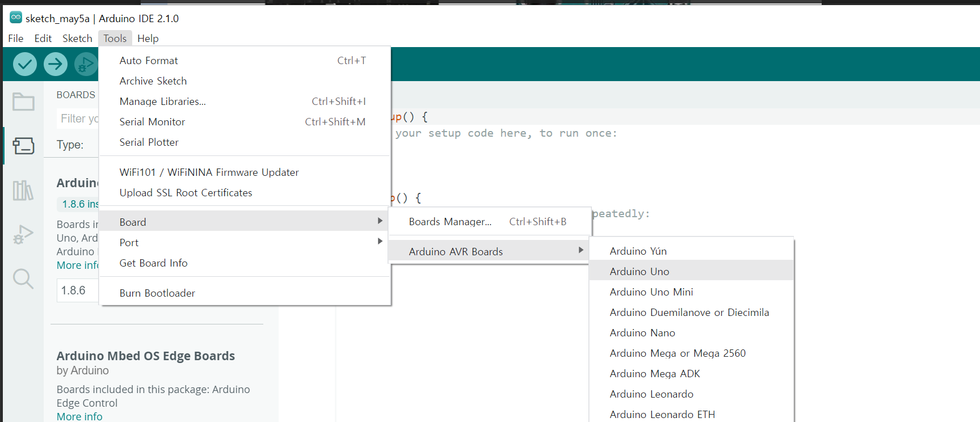980x422 pixels.
Task: Click the Upload arrow button
Action: click(x=56, y=64)
